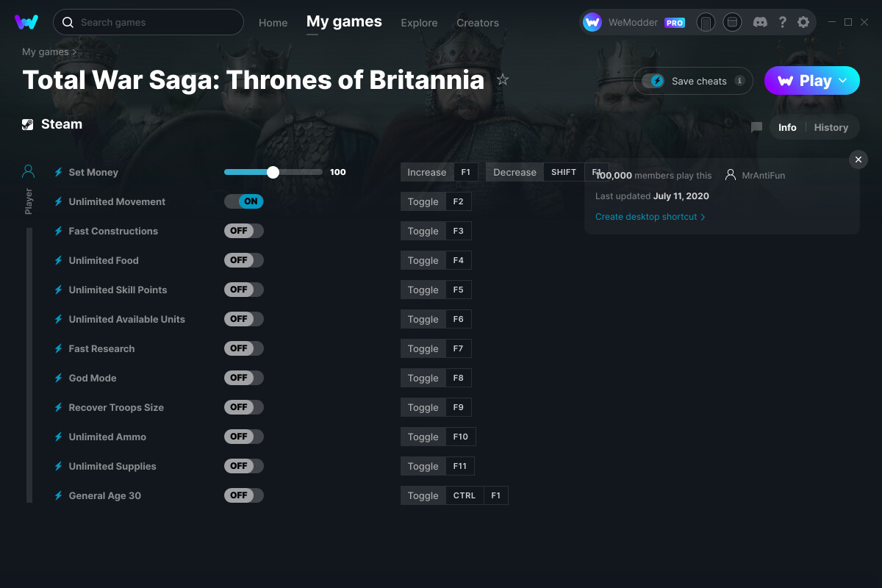
Task: Open the help question mark icon
Action: pos(783,22)
